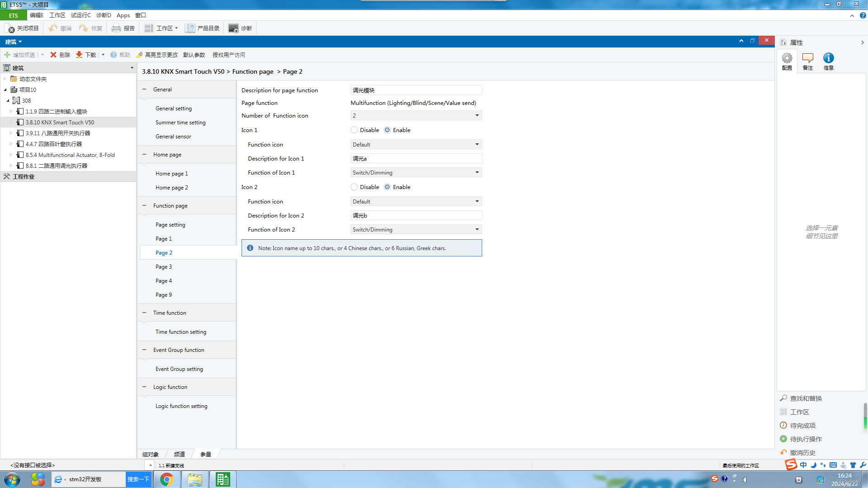Open the Function of Icon 1 dropdown

(x=416, y=172)
